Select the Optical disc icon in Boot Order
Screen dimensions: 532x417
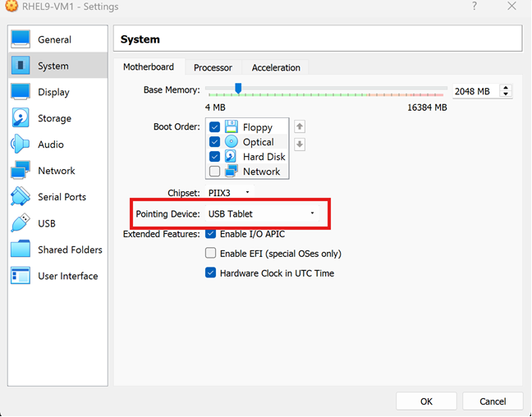[x=232, y=142]
